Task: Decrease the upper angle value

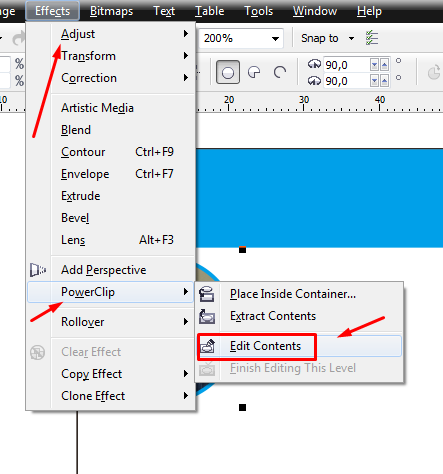Action: pos(375,64)
